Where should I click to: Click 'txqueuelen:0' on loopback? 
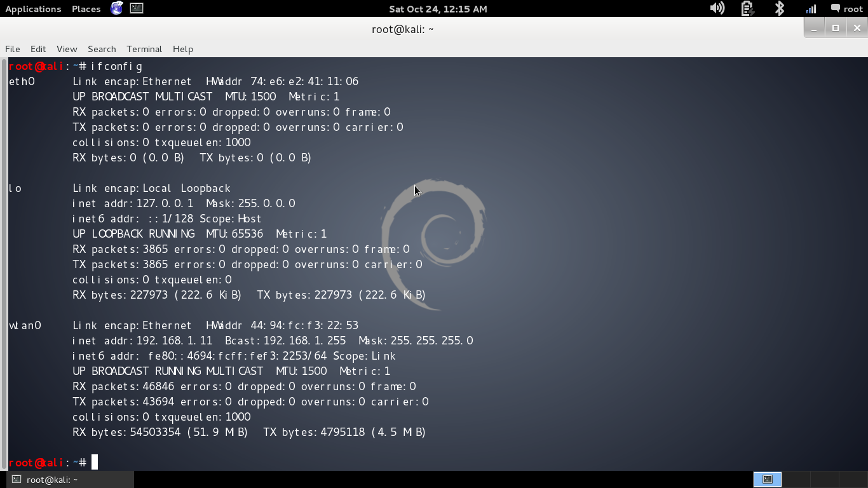193,280
